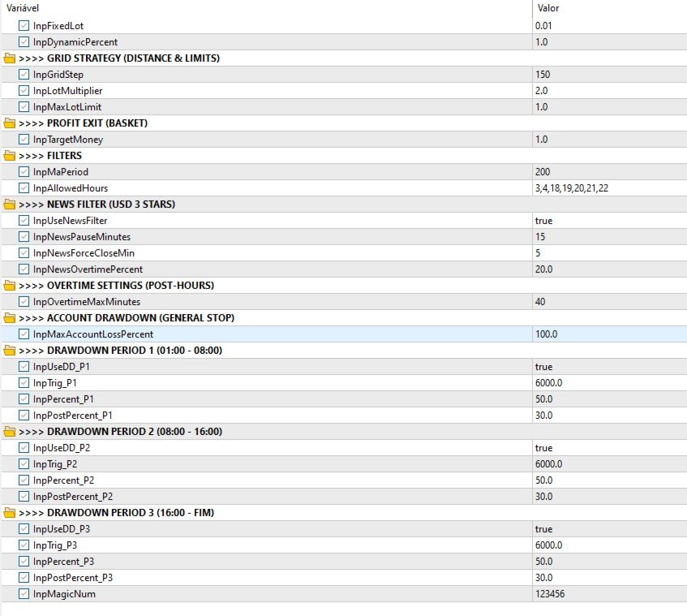687x616 pixels.
Task: Click the GRID STRATEGY (DISTANCE & LIMITS) heading
Action: click(133, 58)
